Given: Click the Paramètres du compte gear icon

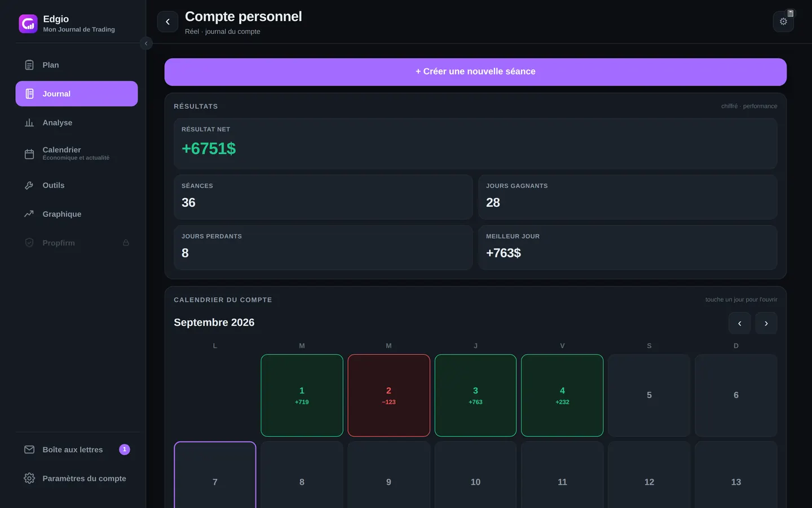Looking at the screenshot, I should click(x=29, y=478).
